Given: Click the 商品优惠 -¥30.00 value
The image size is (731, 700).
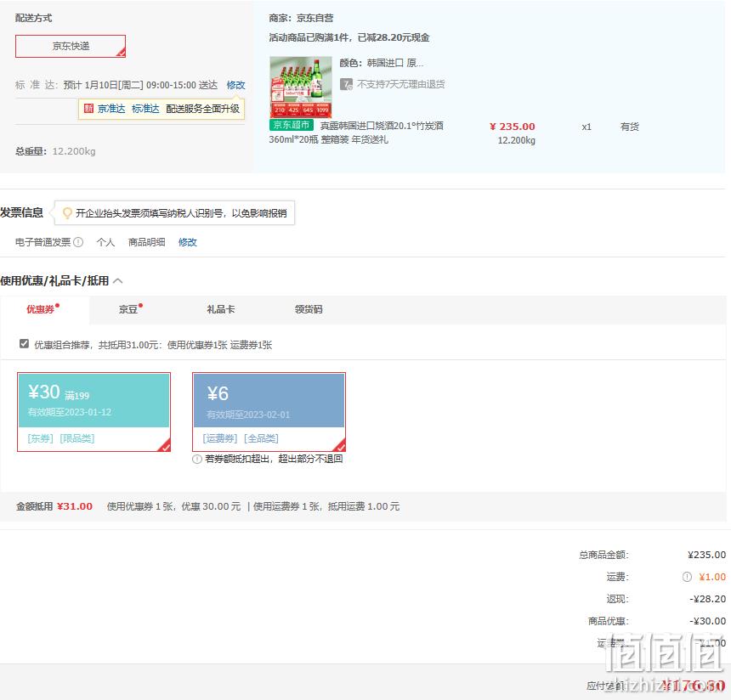Looking at the screenshot, I should [707, 621].
